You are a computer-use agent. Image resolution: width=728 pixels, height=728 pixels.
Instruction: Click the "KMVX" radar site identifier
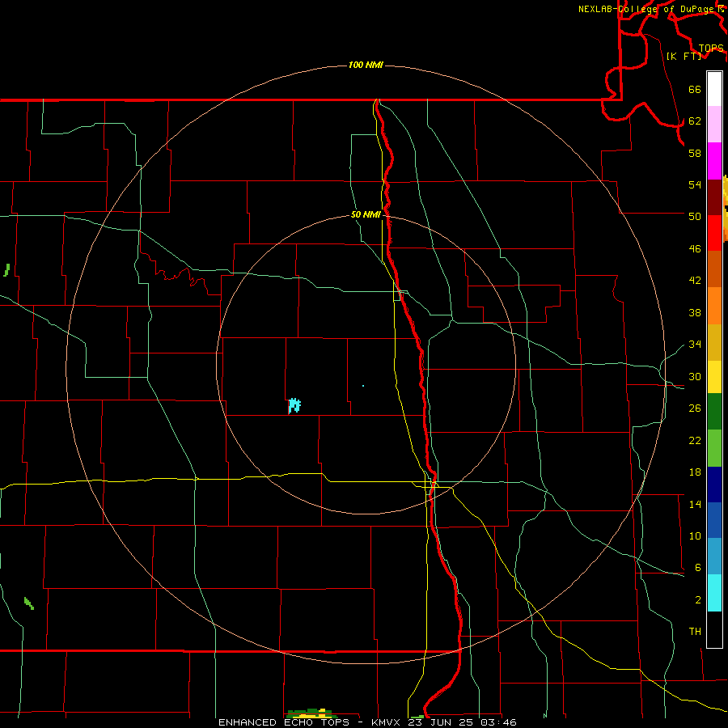pyautogui.click(x=385, y=722)
